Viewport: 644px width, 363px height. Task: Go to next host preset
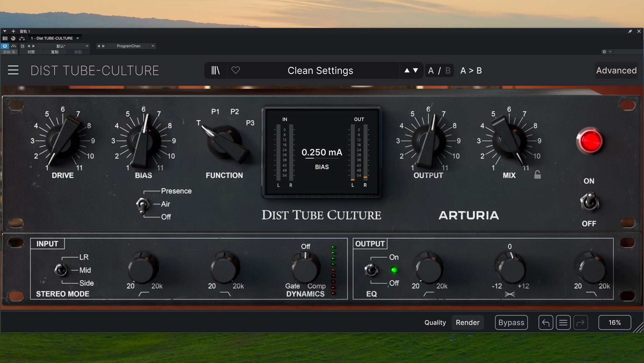[34, 46]
